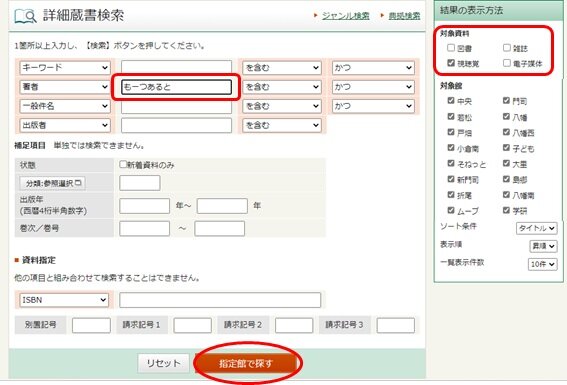The image size is (567, 385).
Task: Check the 雑誌 material checkbox
Action: pos(507,47)
